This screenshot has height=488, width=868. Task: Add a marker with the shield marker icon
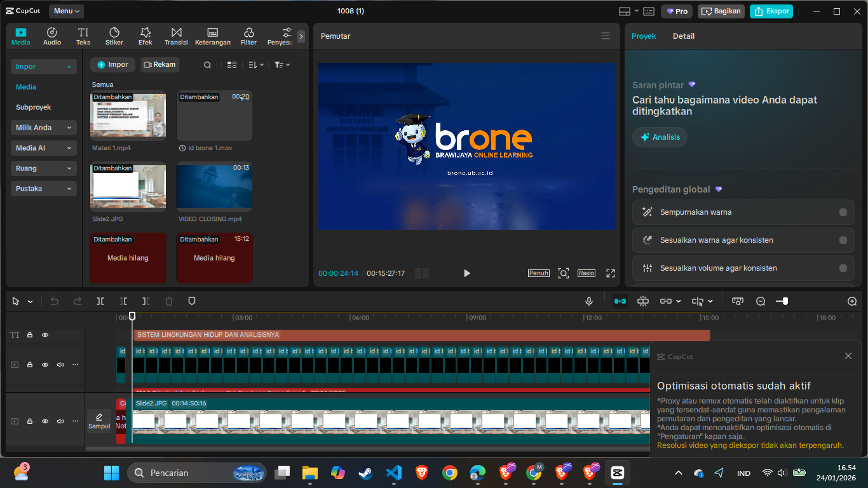(x=192, y=301)
